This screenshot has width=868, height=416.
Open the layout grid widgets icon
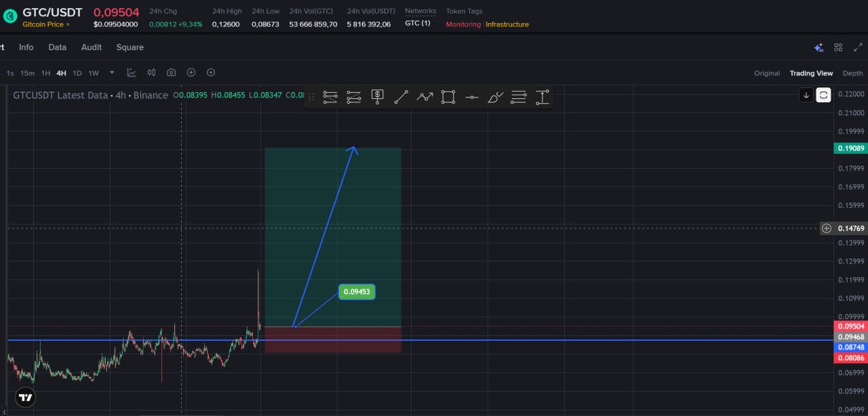click(838, 47)
